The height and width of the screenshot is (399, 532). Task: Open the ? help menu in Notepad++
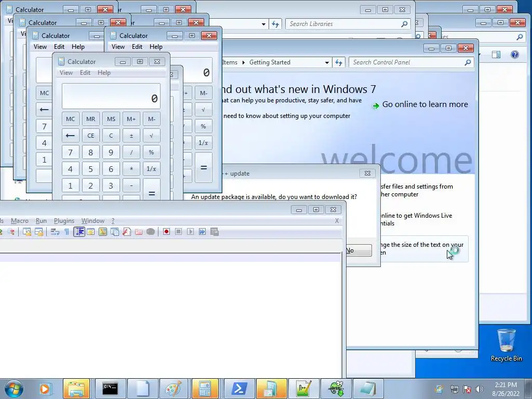pyautogui.click(x=113, y=220)
